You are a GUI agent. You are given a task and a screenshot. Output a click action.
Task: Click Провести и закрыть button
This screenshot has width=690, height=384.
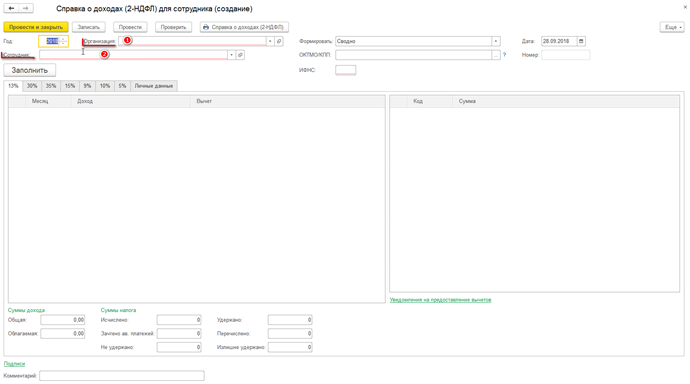tap(36, 27)
